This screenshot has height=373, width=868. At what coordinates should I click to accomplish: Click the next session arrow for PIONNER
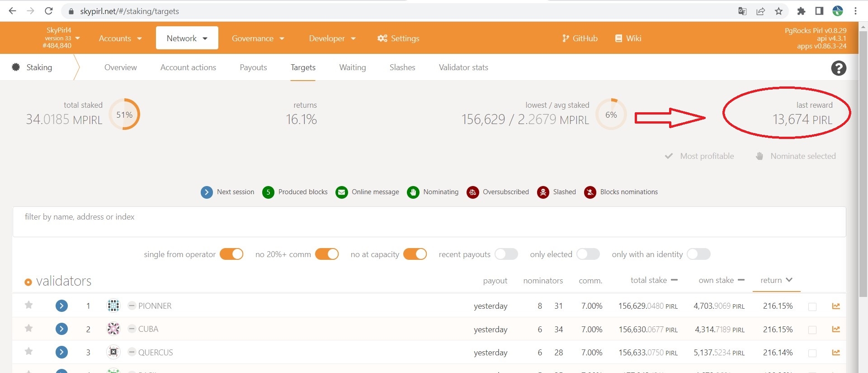tap(61, 306)
